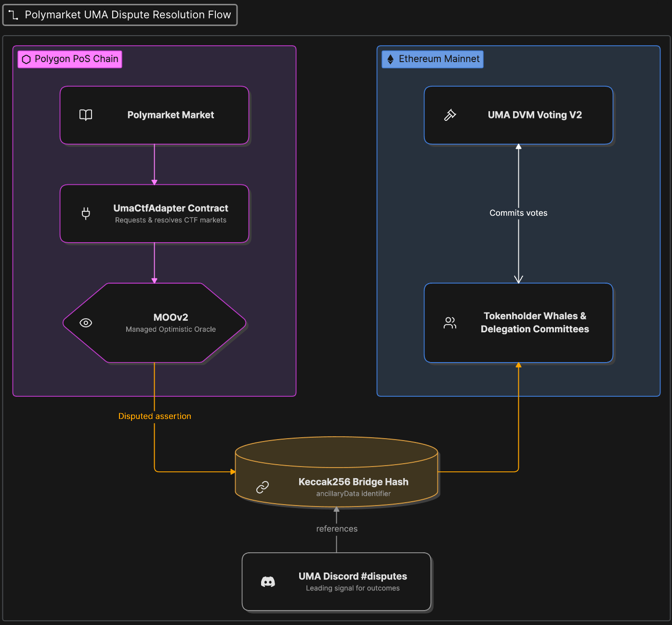
Task: Click the UMA Discord #disputes node
Action: click(x=337, y=582)
